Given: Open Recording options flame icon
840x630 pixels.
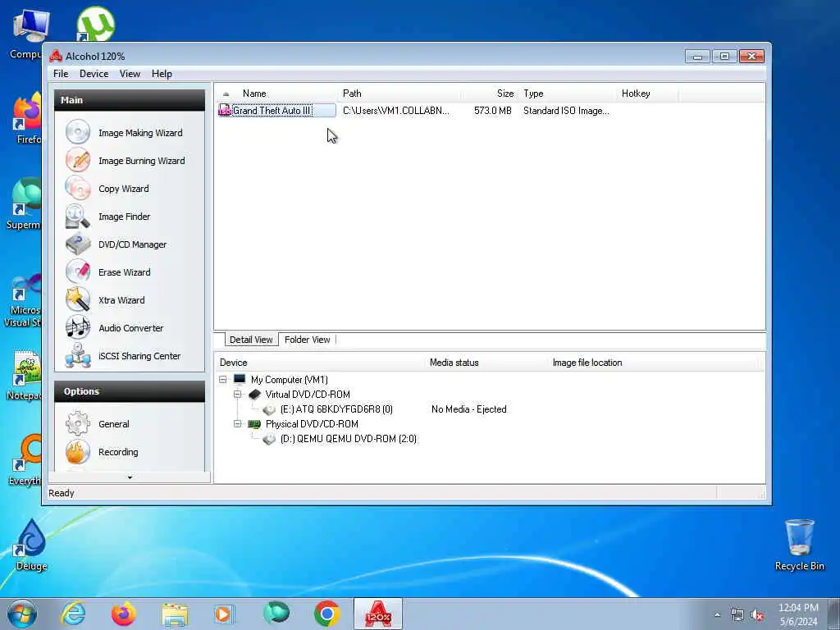Looking at the screenshot, I should 78,451.
